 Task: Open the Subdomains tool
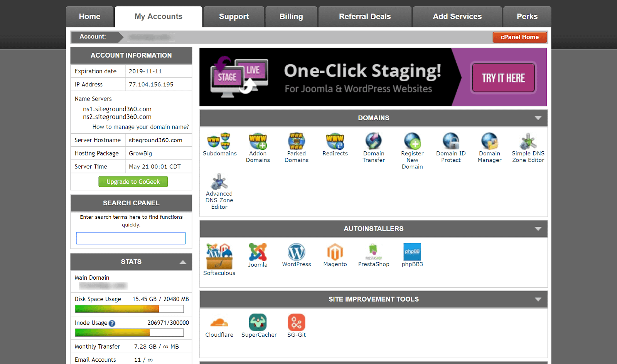pos(219,144)
